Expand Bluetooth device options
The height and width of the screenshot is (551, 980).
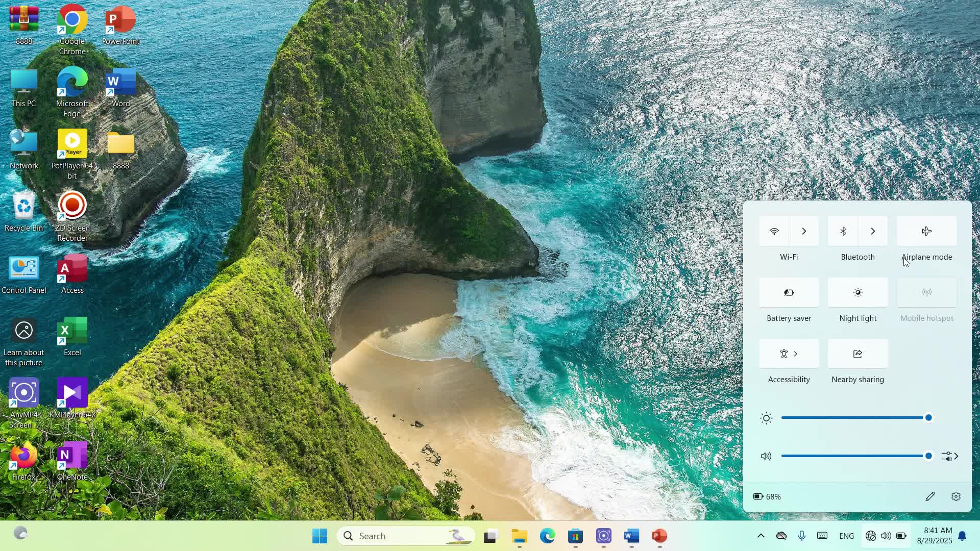click(x=873, y=231)
